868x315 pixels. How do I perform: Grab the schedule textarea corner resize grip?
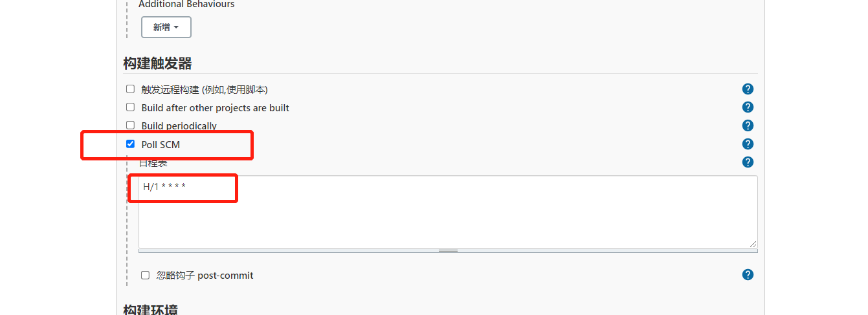coord(753,243)
